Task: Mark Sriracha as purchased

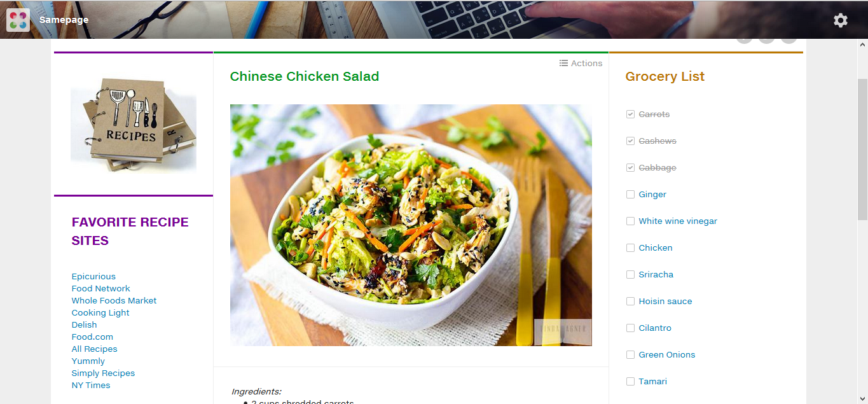Action: (630, 275)
